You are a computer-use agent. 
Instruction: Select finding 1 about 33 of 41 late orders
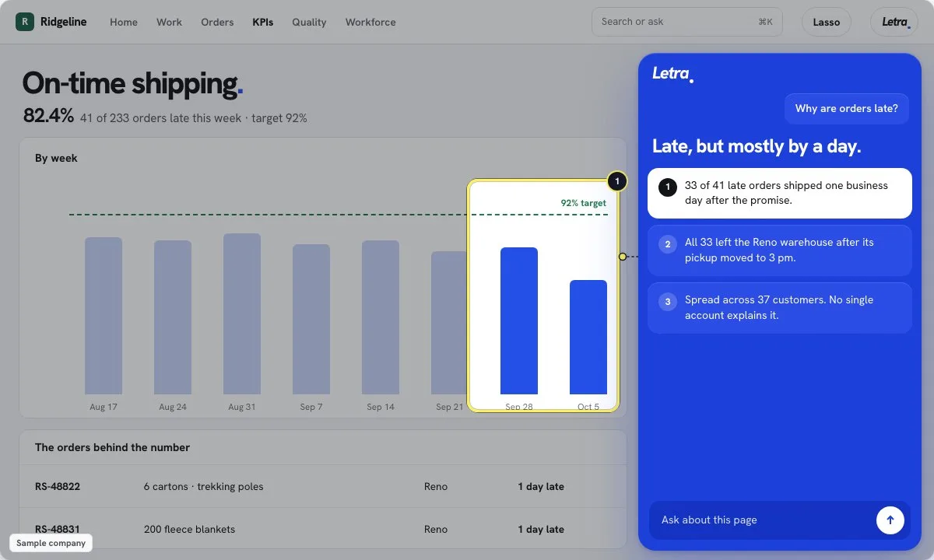tap(779, 193)
